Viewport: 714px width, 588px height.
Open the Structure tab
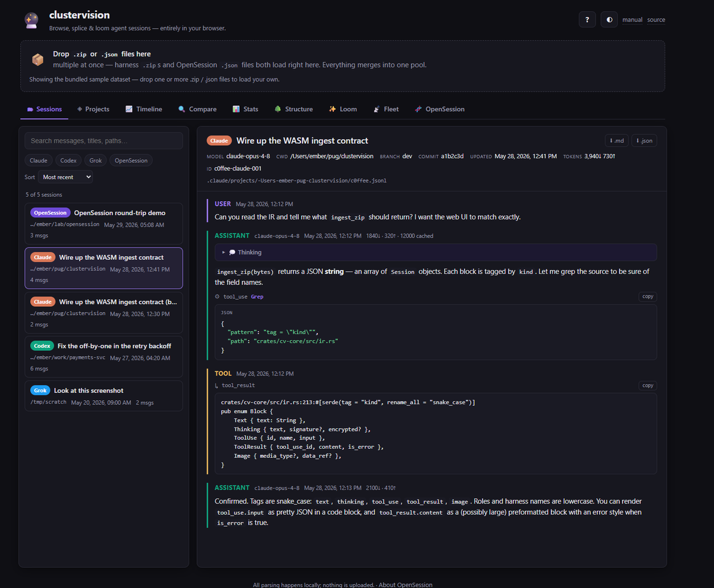(293, 109)
